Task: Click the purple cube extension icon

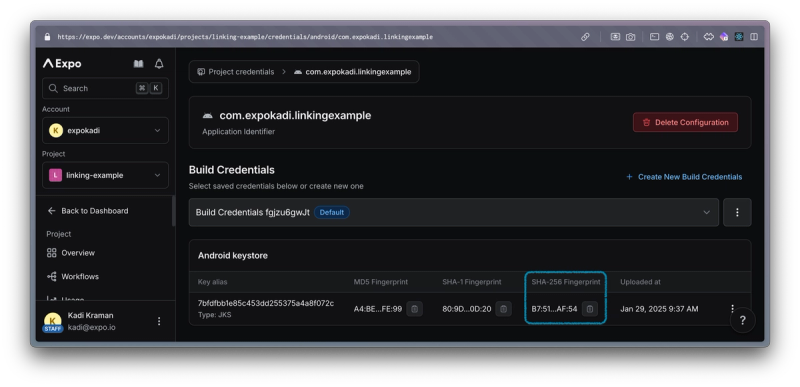Action: (x=723, y=37)
